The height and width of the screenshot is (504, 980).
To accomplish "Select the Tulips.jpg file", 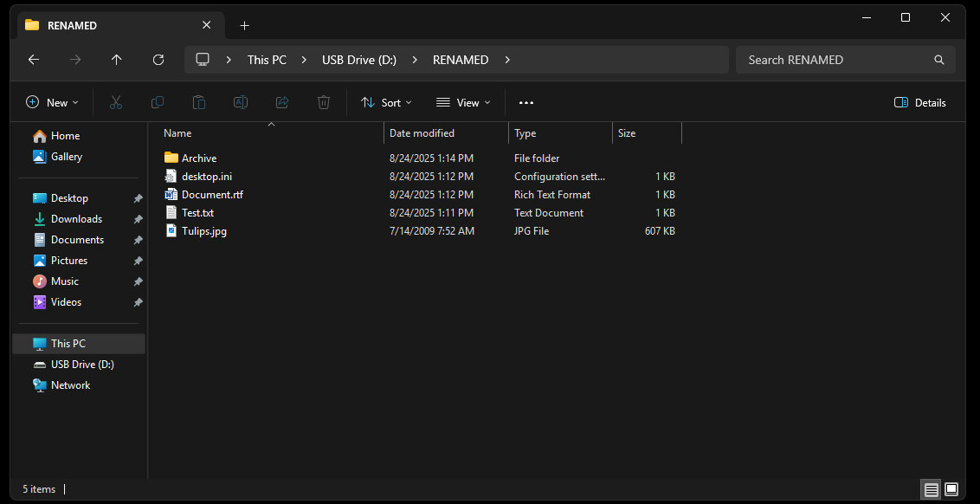I will coord(203,231).
